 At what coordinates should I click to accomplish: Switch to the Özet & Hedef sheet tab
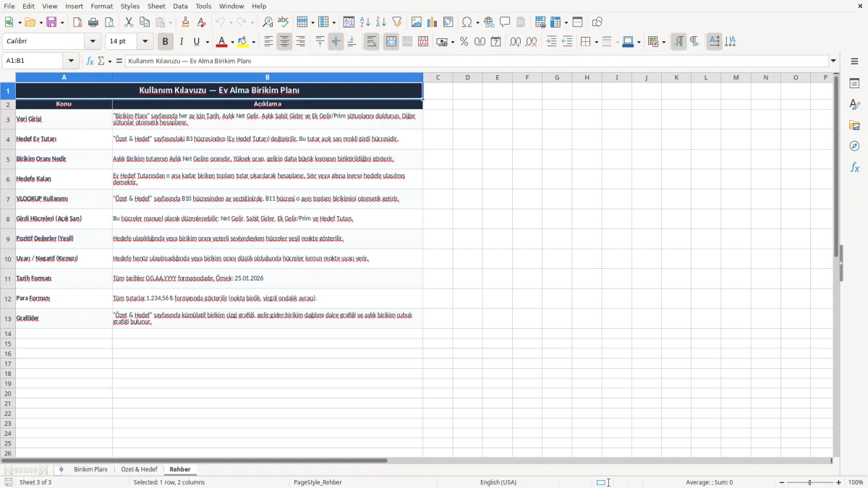coord(139,470)
